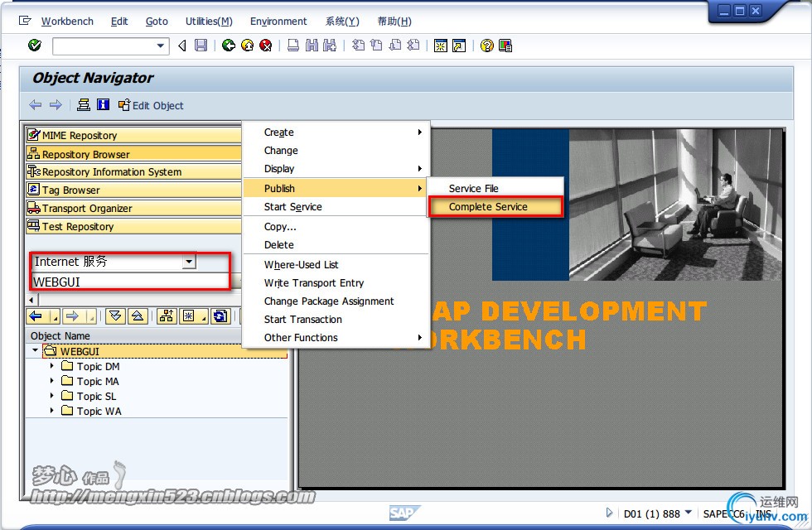Click the Last Page icon
The height and width of the screenshot is (530, 812).
click(x=413, y=46)
